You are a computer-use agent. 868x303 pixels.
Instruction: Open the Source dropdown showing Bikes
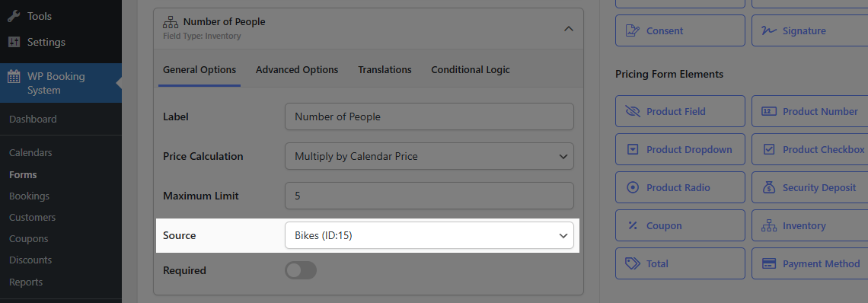click(x=429, y=235)
